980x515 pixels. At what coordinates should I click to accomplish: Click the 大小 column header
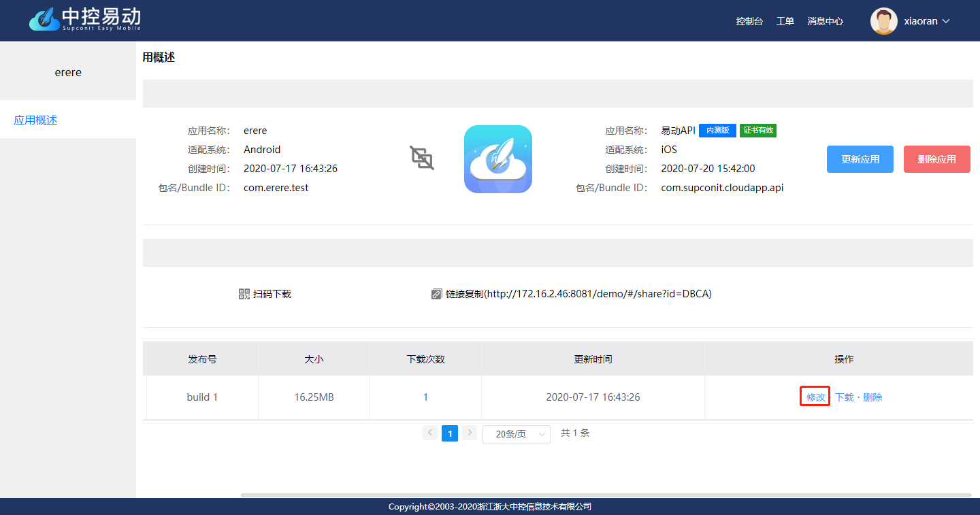point(314,359)
